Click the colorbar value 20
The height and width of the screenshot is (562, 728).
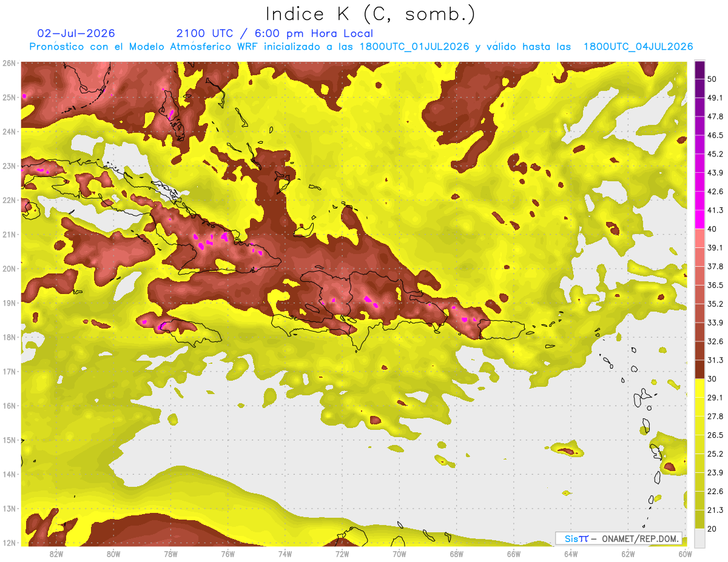click(713, 529)
